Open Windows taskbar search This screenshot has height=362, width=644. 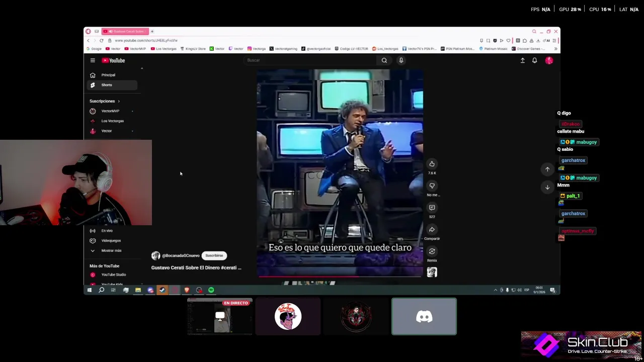[x=101, y=290]
